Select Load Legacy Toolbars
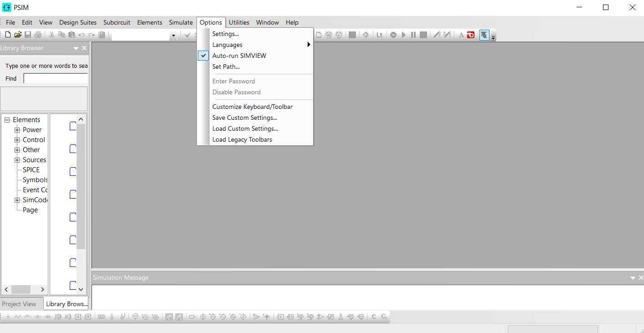Viewport: 644px width, 333px height. click(242, 139)
